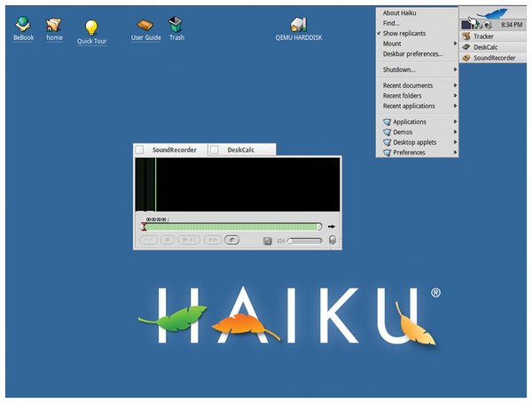The width and height of the screenshot is (532, 403).
Task: Toggle the Show replicants checkmark item
Action: pyautogui.click(x=417, y=34)
